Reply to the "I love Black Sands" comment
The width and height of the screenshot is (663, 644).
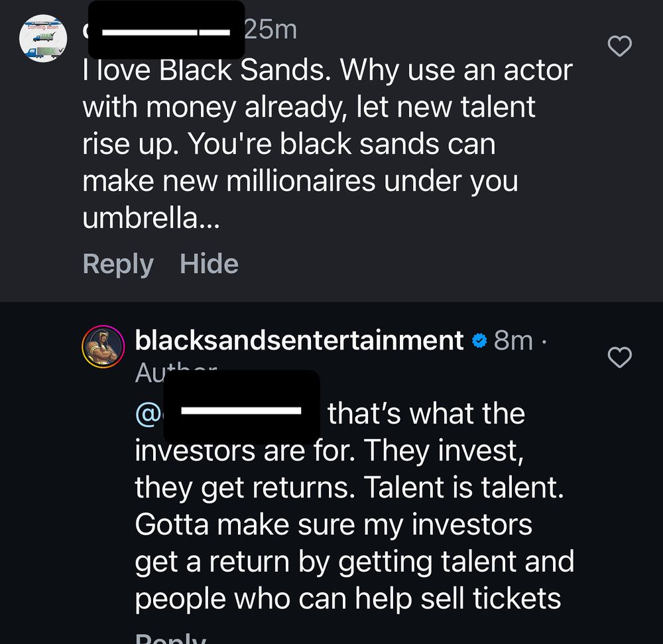pyautogui.click(x=117, y=264)
